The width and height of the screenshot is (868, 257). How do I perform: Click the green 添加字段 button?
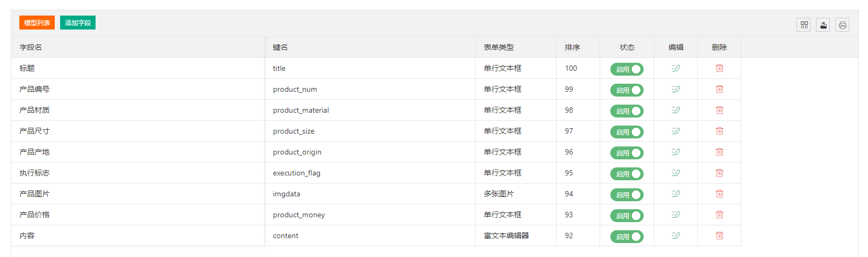point(78,23)
